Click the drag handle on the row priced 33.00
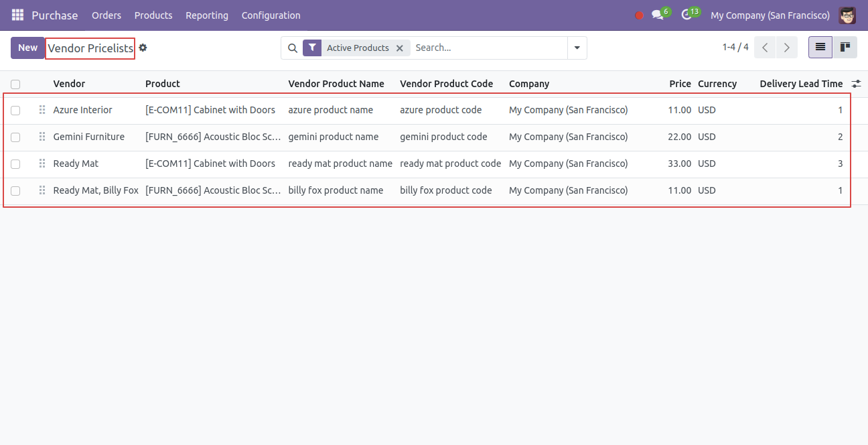 [42, 164]
